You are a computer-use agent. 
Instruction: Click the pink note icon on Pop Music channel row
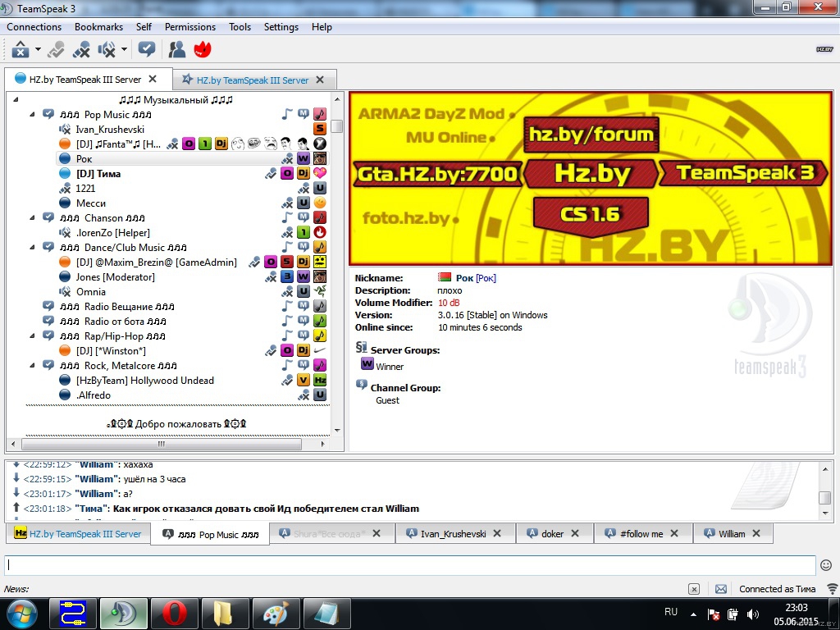pyautogui.click(x=320, y=114)
